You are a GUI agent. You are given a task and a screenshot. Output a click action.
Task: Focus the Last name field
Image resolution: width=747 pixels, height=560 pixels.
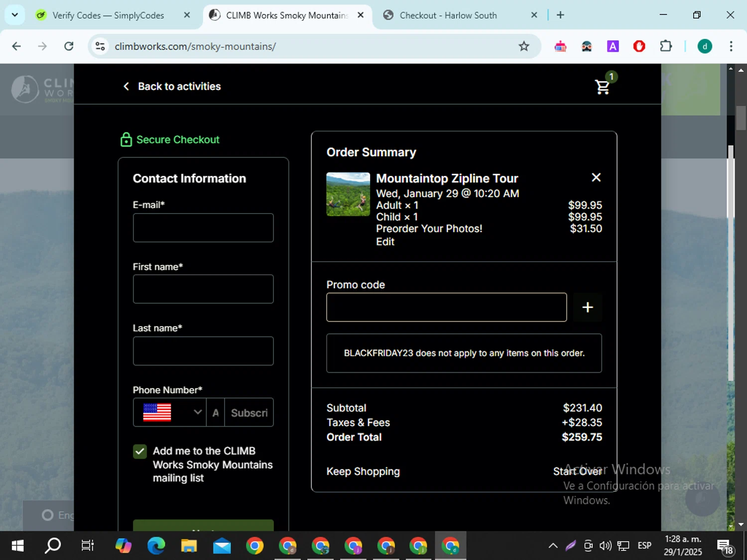tap(203, 351)
